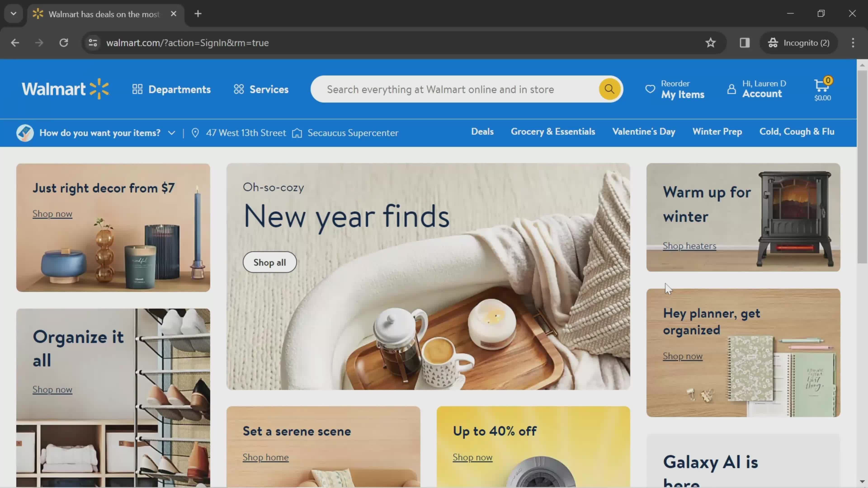Click the site information icon in address bar
Screen dimensions: 868x488
click(x=93, y=43)
